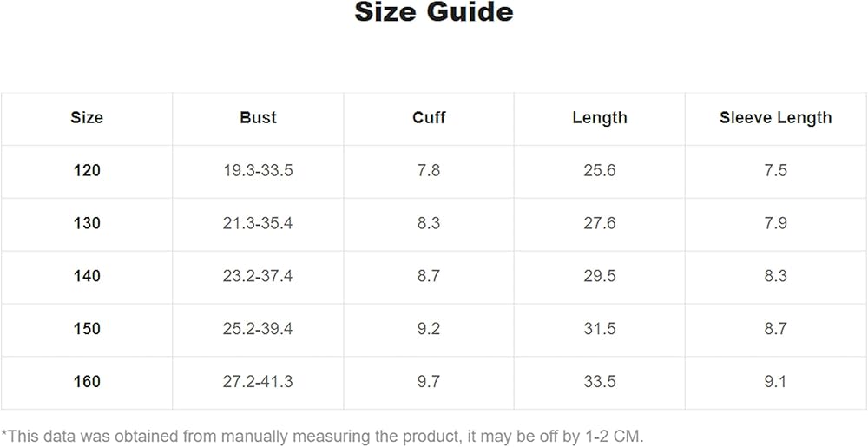Click the Cuff column header

(429, 118)
